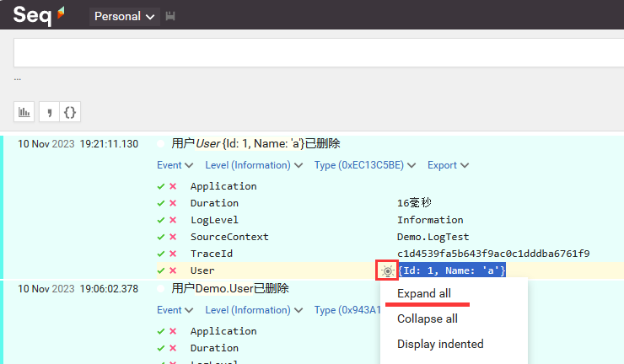This screenshot has width=624, height=364.
Task: Choose Expand all from the context menu
Action: tap(424, 293)
